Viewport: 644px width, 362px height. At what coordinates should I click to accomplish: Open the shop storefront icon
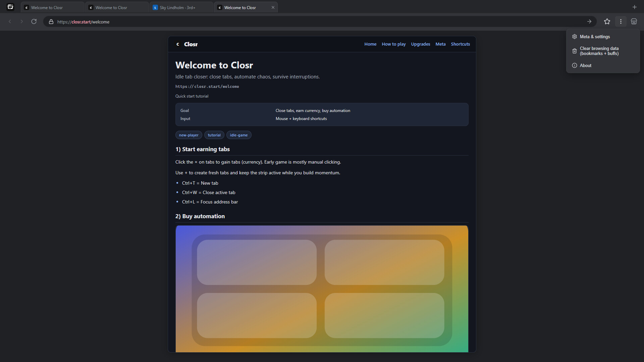pyautogui.click(x=634, y=21)
